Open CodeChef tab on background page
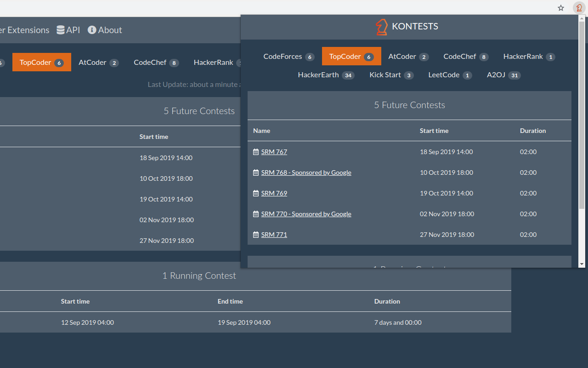The height and width of the screenshot is (368, 588). [156, 62]
